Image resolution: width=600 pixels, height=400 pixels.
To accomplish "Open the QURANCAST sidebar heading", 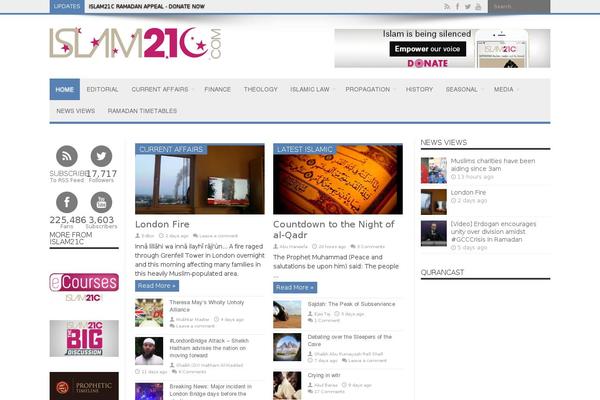I will [442, 272].
